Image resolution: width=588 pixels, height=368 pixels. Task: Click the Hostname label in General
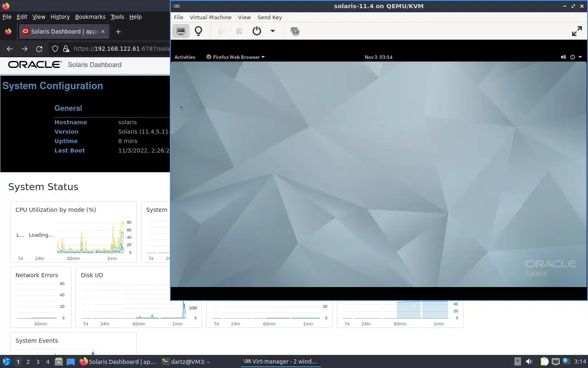71,122
